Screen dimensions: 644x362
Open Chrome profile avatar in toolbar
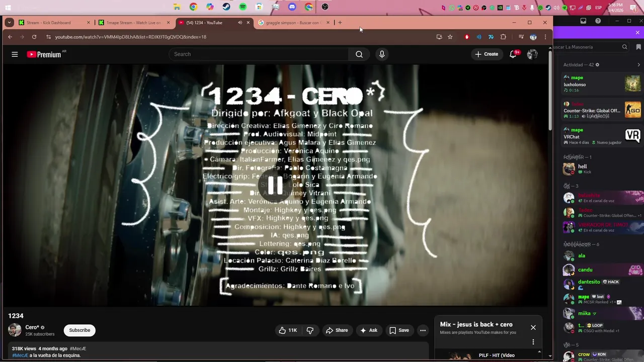point(533,37)
